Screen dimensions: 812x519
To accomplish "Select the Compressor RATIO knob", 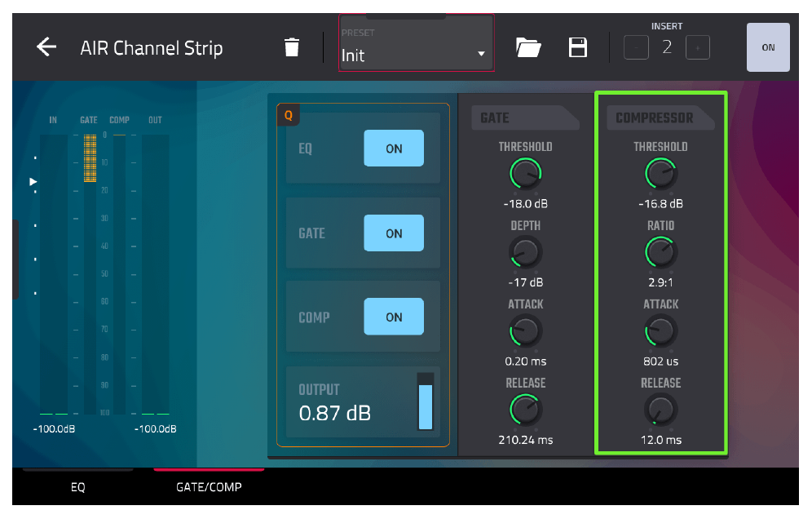I will click(x=661, y=252).
